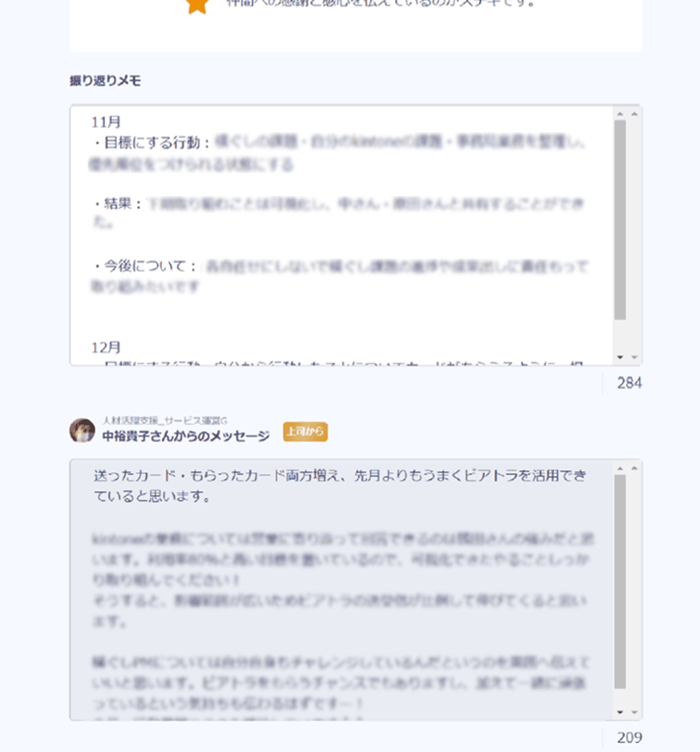Click inner scroll-down arrow of message box
Image resolution: width=700 pixels, height=752 pixels.
(x=620, y=712)
